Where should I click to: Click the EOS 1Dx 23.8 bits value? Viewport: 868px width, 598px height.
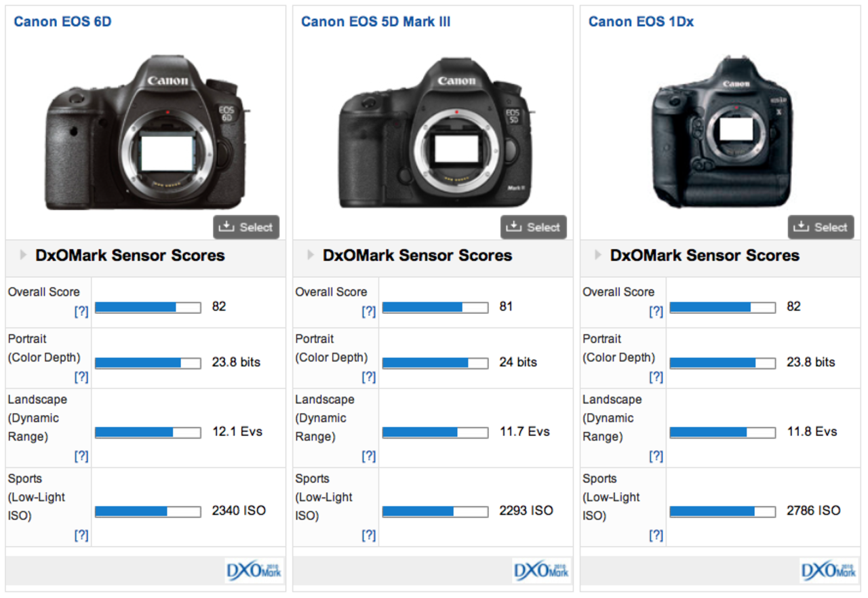point(811,362)
